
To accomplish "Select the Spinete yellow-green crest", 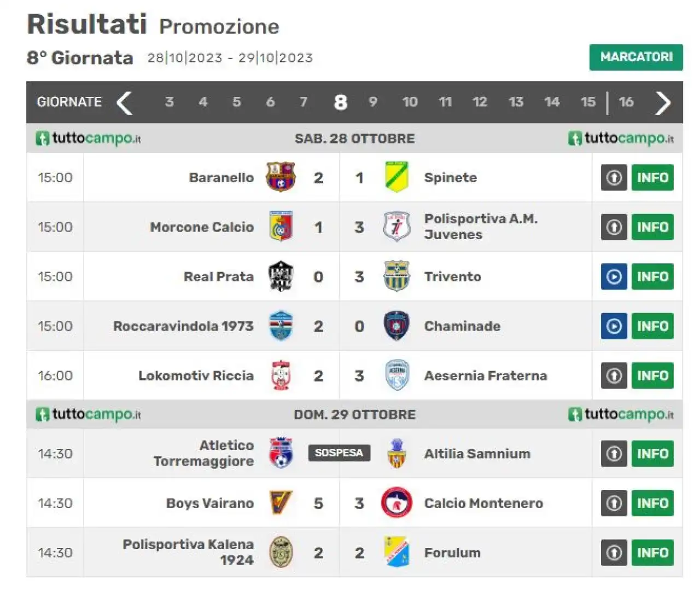I will pyautogui.click(x=396, y=177).
